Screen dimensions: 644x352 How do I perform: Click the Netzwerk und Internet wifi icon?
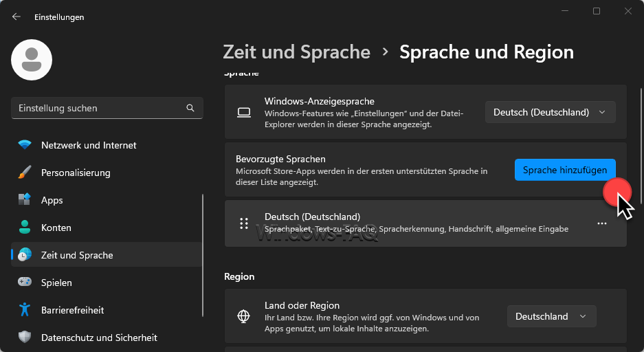(x=25, y=145)
